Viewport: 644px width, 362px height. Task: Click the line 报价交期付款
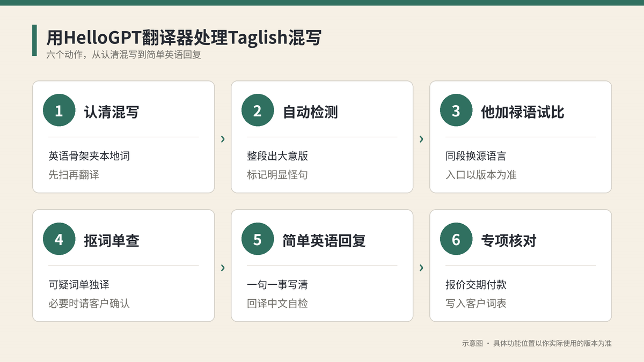476,285
